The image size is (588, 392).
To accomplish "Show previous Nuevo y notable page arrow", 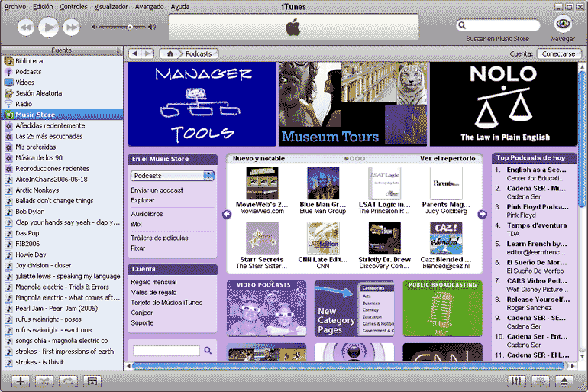I will 227,214.
